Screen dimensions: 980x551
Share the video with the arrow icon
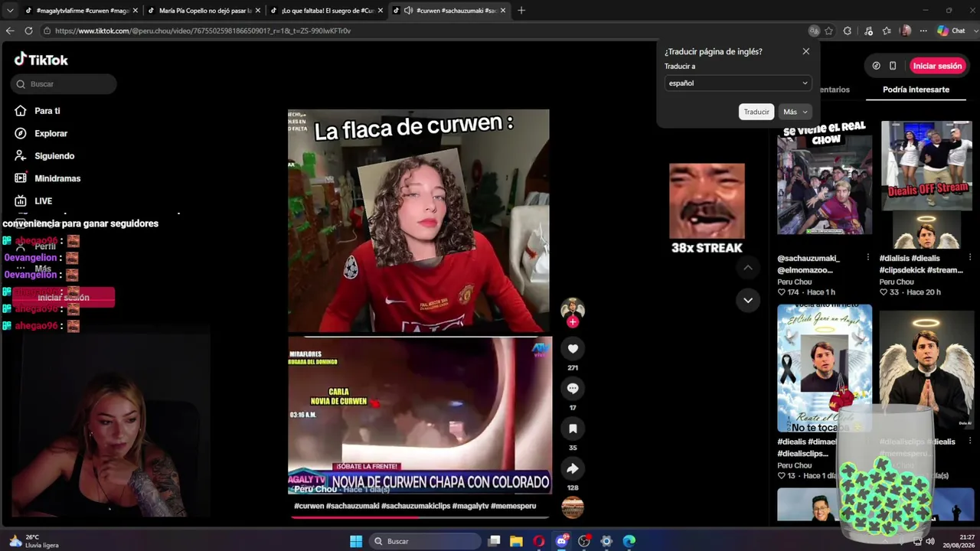coord(573,468)
